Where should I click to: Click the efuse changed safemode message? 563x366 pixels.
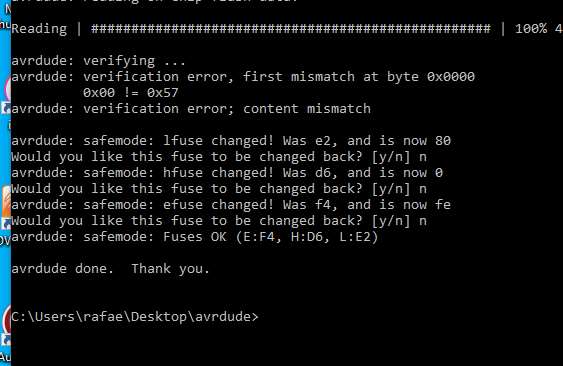(x=231, y=205)
